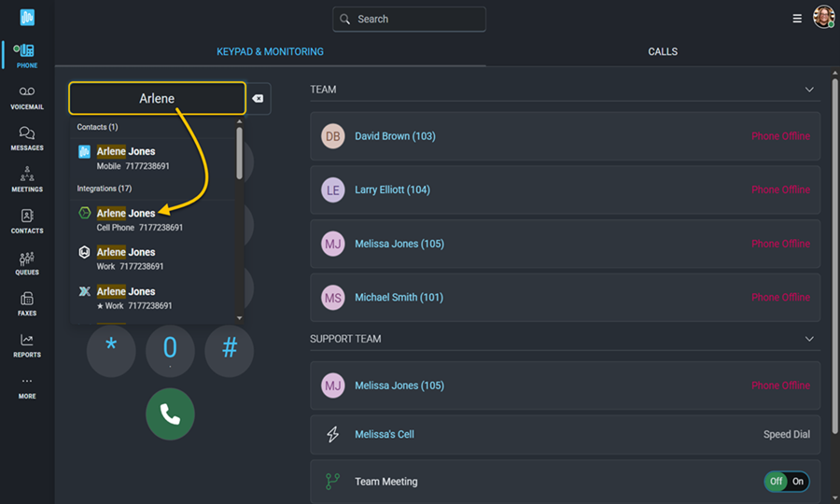
Task: Select the Keypad & Monitoring tab
Action: (x=270, y=51)
